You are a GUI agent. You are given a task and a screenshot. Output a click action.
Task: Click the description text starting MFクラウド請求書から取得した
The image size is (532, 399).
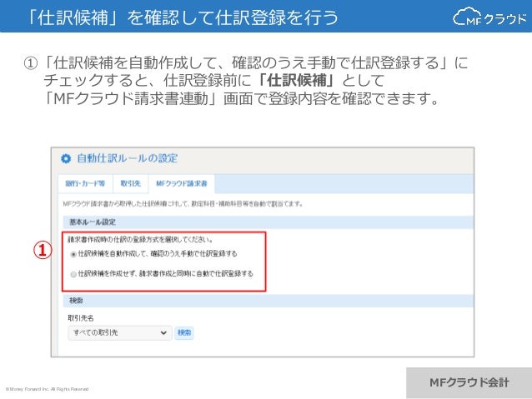pyautogui.click(x=183, y=204)
